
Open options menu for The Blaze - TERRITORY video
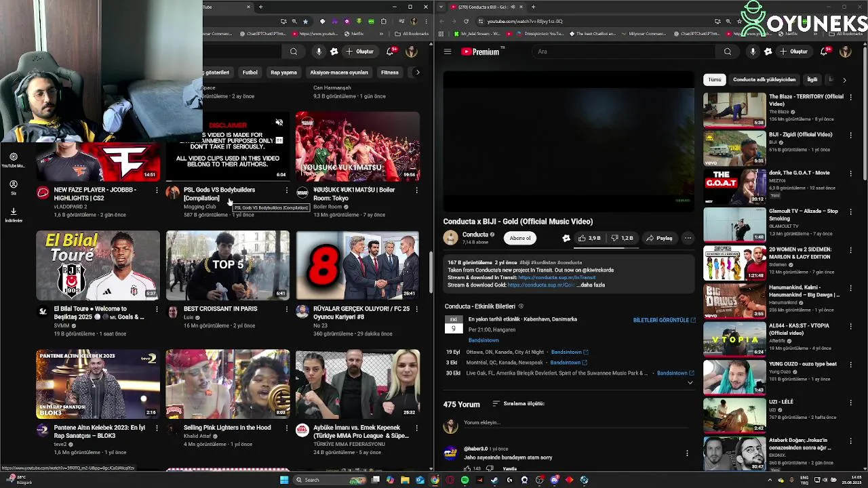pyautogui.click(x=850, y=98)
